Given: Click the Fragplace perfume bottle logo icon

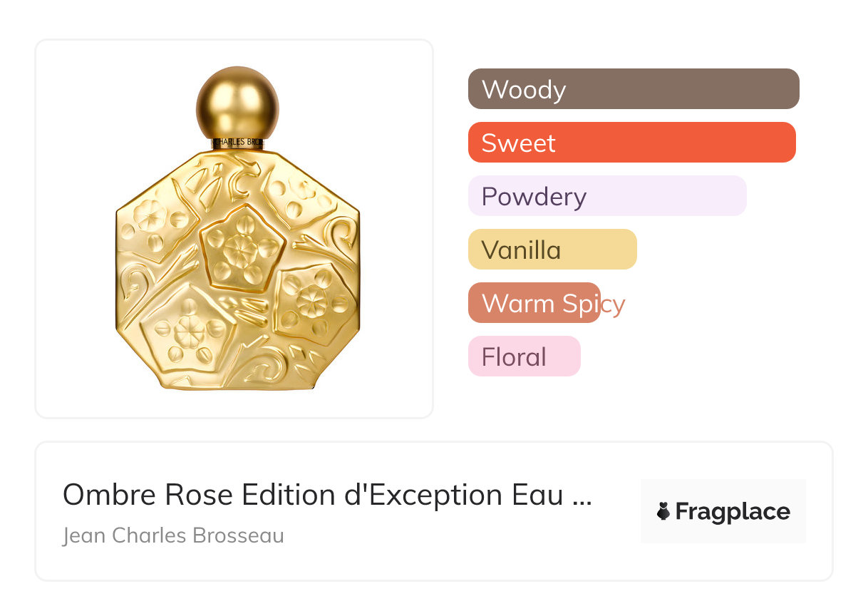Looking at the screenshot, I should click(663, 511).
